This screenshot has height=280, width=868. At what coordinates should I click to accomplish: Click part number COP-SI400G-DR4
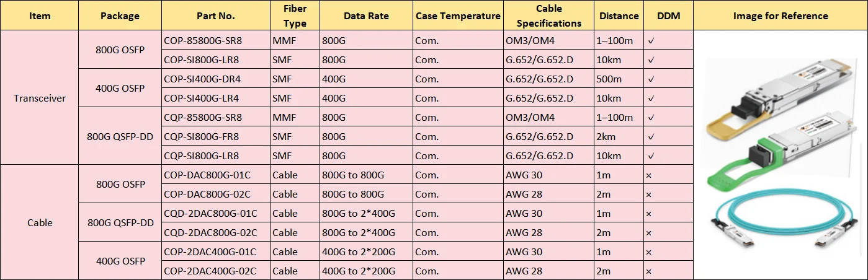pos(202,79)
